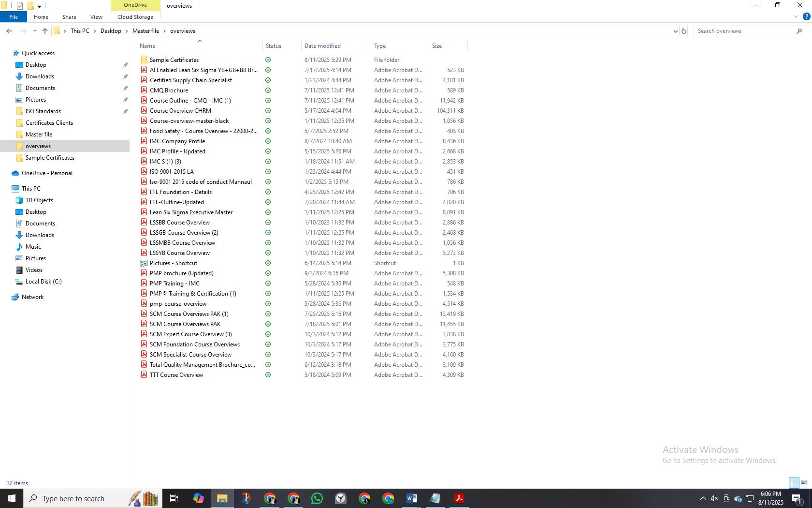Viewport: 812px width, 508px height.
Task: Refresh the overviews folder view
Action: (684, 31)
